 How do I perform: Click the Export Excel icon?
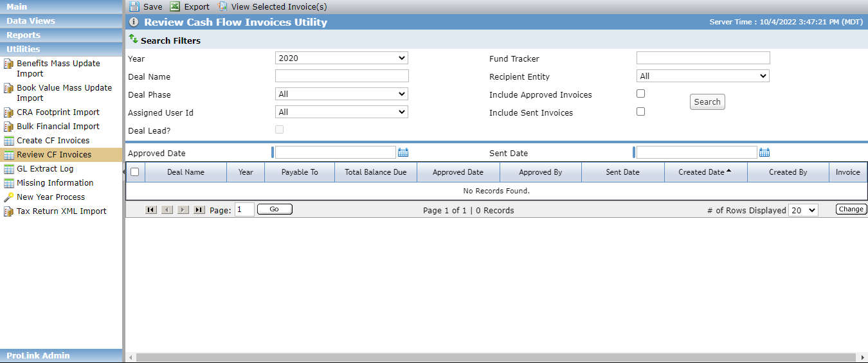[175, 6]
